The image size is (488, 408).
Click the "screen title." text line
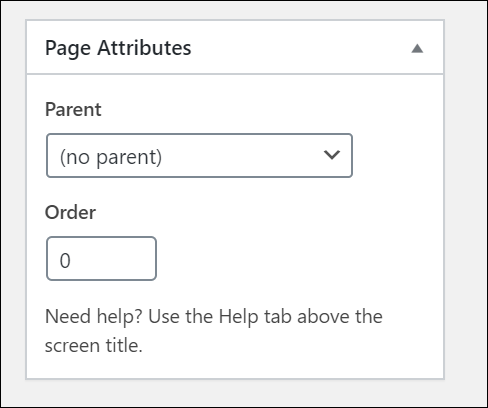click(x=94, y=345)
